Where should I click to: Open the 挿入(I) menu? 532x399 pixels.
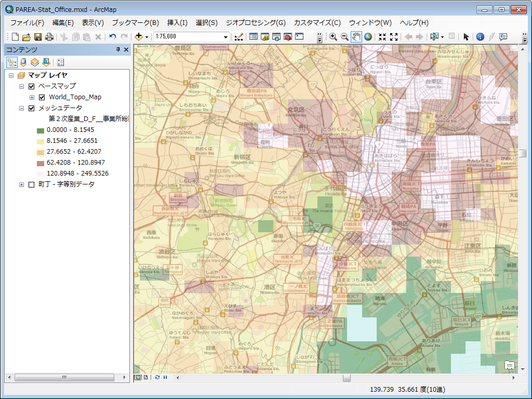coord(178,23)
